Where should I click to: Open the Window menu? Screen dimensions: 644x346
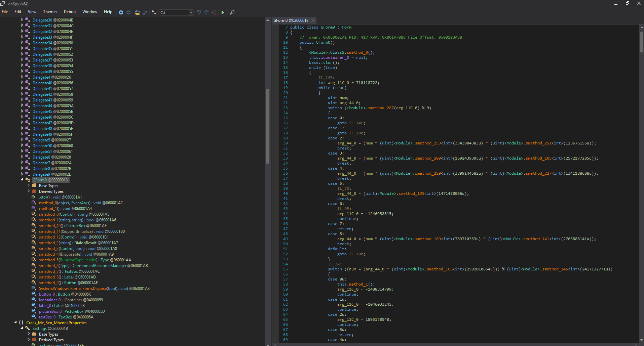pos(90,12)
